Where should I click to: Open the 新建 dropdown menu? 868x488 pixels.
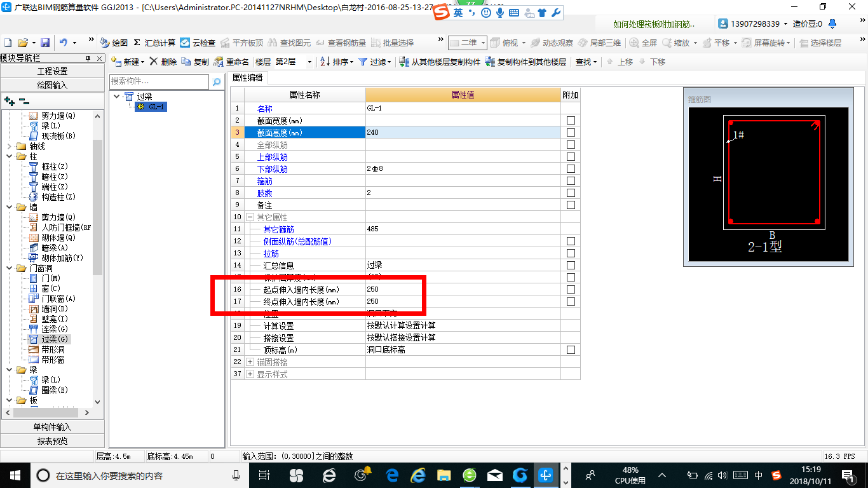click(x=128, y=62)
